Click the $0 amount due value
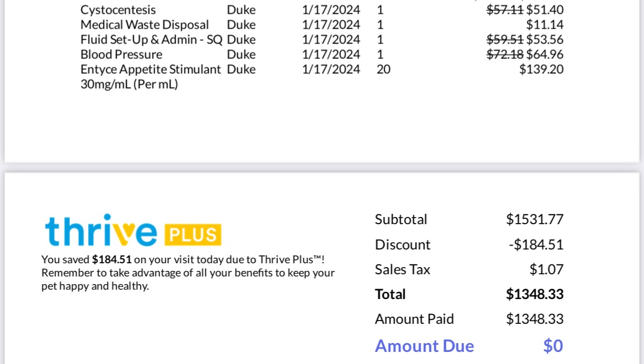 (x=553, y=346)
